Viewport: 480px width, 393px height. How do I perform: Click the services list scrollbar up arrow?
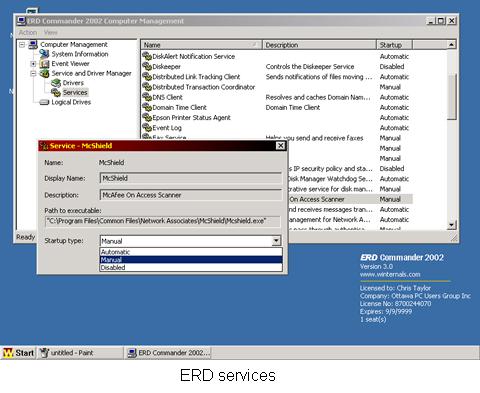[451, 45]
